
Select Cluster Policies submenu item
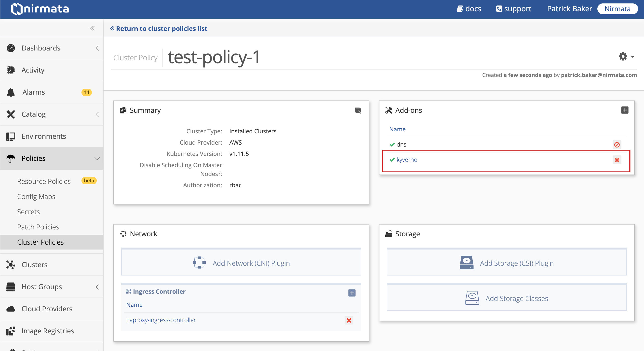click(x=52, y=242)
